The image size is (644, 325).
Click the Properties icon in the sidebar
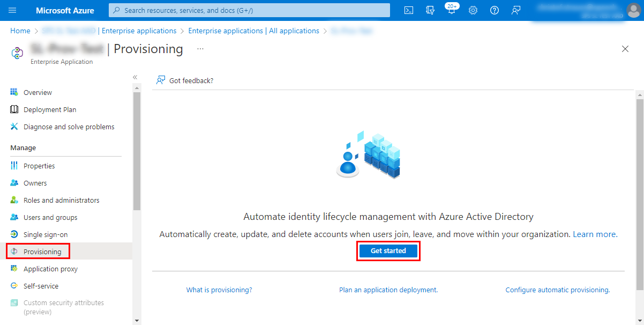(x=14, y=166)
